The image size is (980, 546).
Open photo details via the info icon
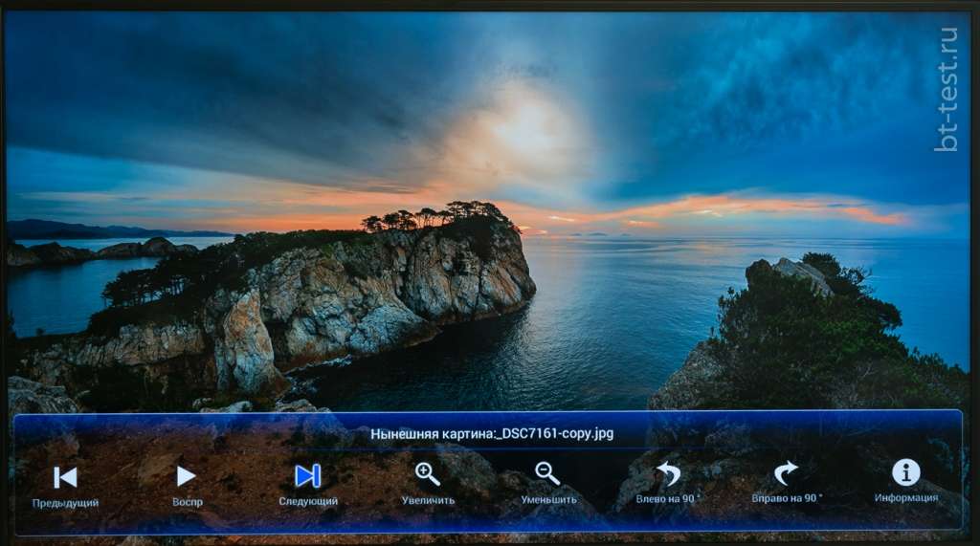tap(905, 472)
